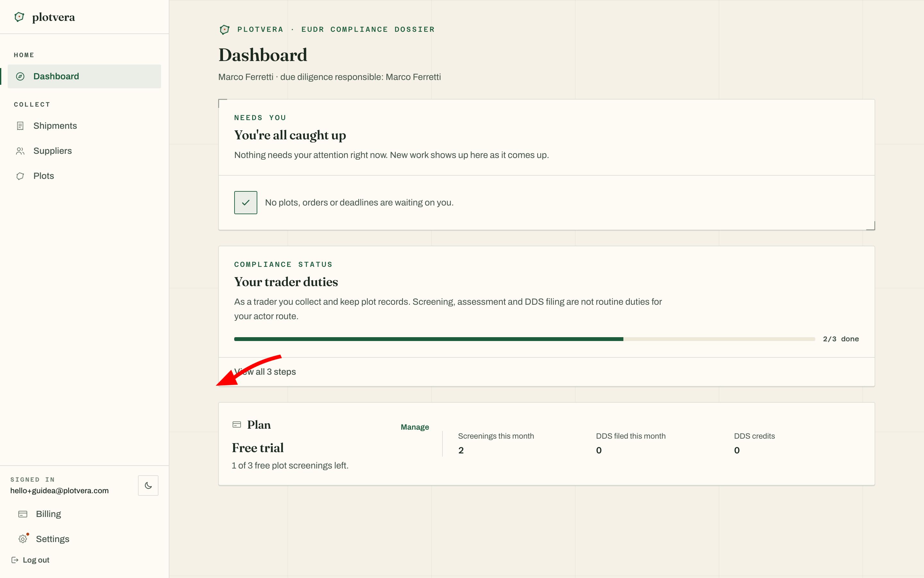Click the Screenings this month value 2
The height and width of the screenshot is (578, 924).
(461, 450)
